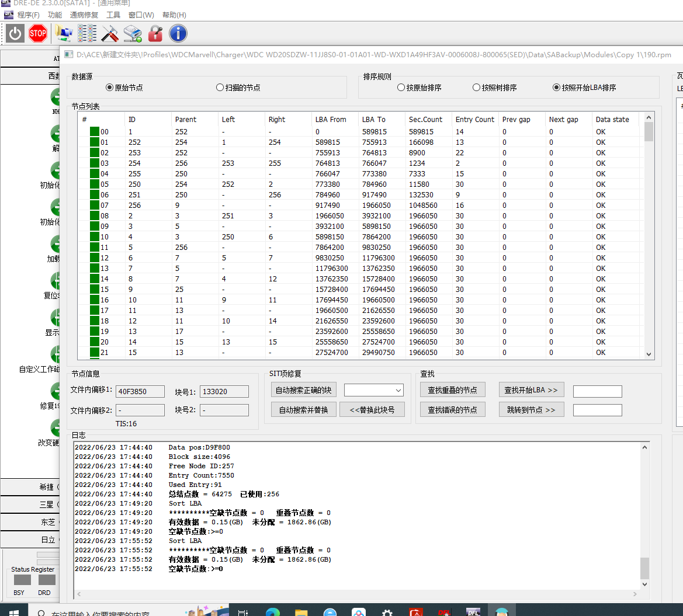683x616 pixels.
Task: Click the node list vertical scrollbar thumb
Action: point(649,132)
